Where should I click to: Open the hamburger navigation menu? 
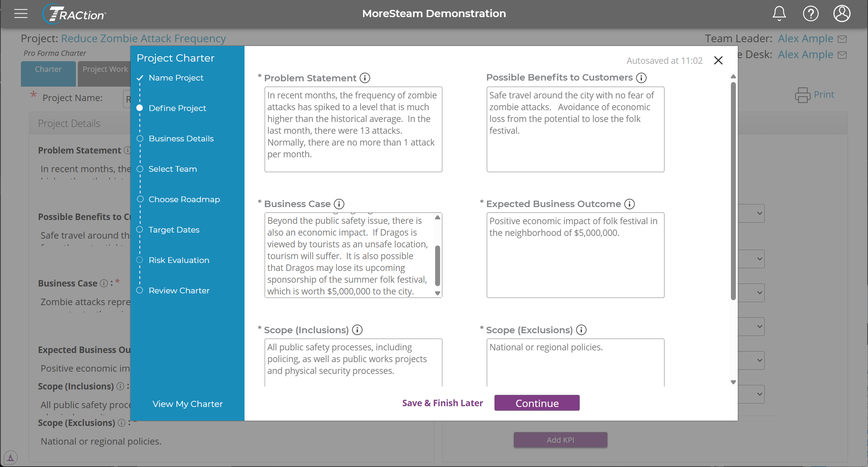point(21,14)
